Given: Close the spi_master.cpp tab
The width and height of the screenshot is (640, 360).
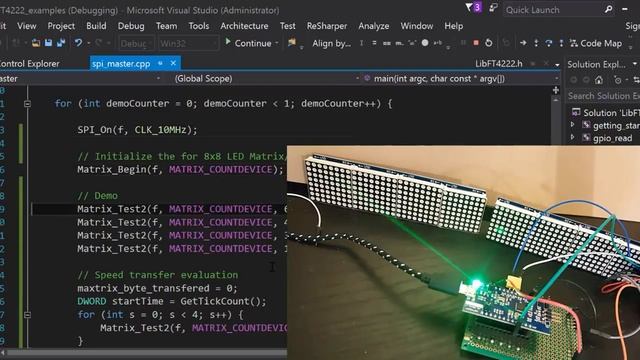Looking at the screenshot, I should [x=173, y=63].
